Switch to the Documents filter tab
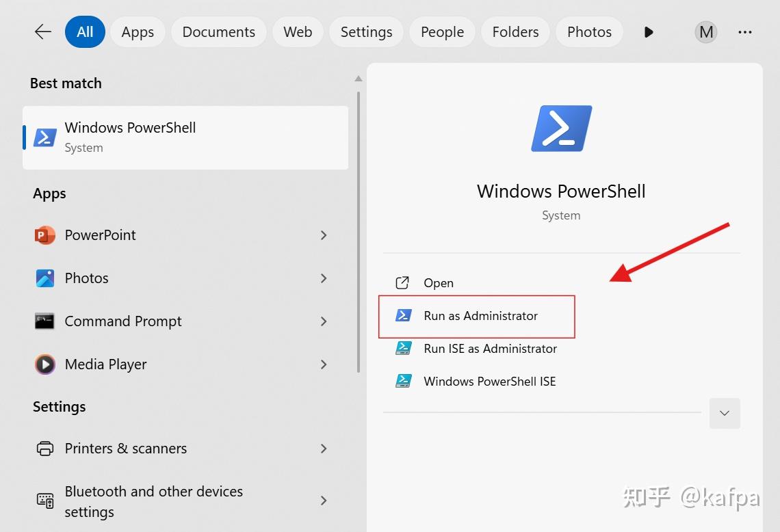The image size is (780, 532). click(x=218, y=31)
